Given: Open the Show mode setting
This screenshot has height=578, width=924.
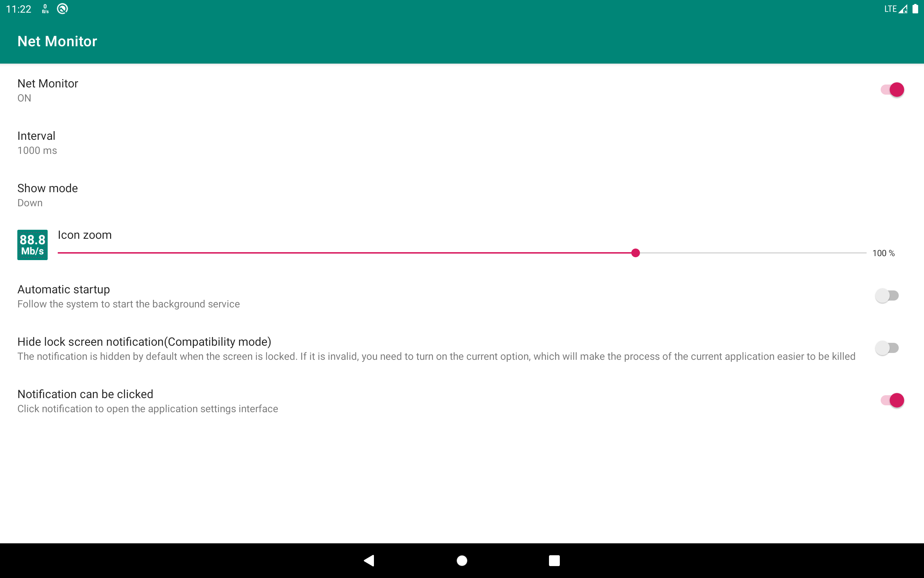Looking at the screenshot, I should (462, 195).
